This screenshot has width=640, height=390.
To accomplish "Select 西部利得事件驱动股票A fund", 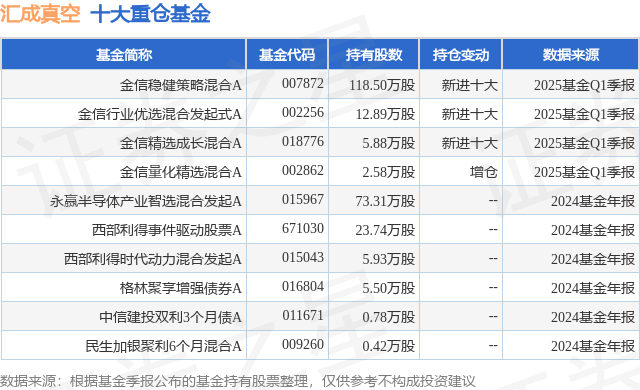I will click(x=167, y=230).
